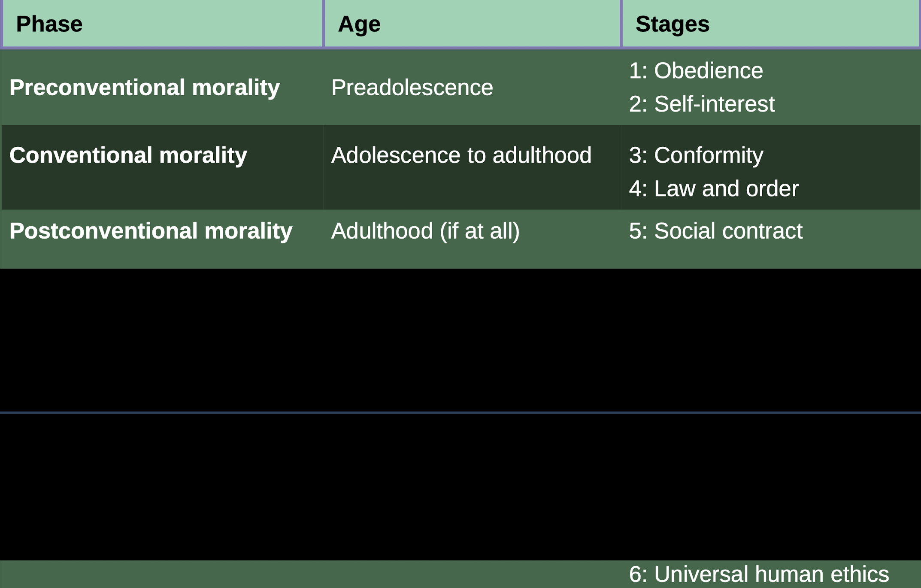Click the purple border between Phase and Age headers

323,24
